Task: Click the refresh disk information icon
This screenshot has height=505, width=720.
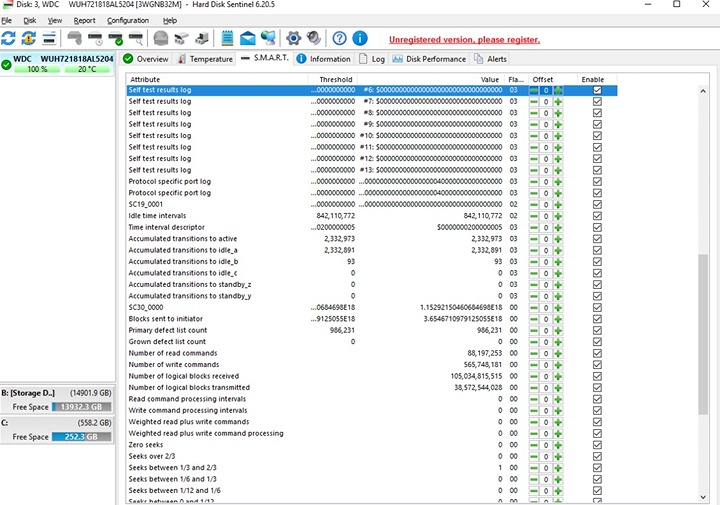Action: click(x=8, y=38)
